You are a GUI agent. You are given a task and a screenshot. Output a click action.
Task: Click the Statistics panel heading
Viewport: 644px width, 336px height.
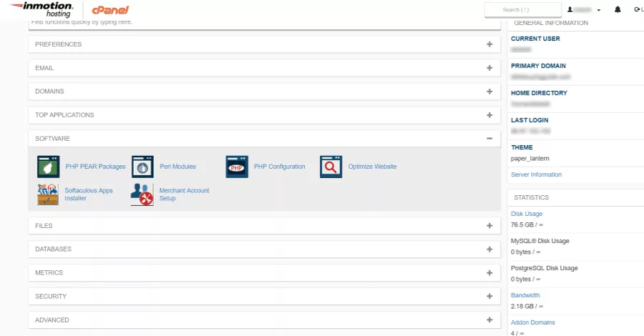pyautogui.click(x=531, y=197)
